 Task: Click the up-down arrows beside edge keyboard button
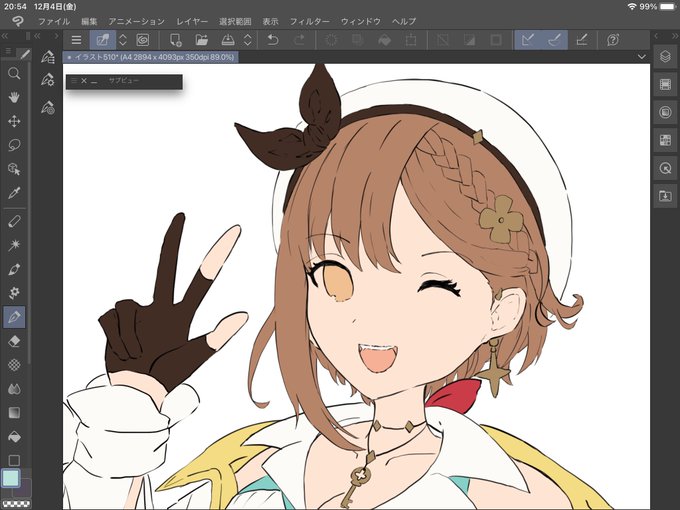pos(123,40)
